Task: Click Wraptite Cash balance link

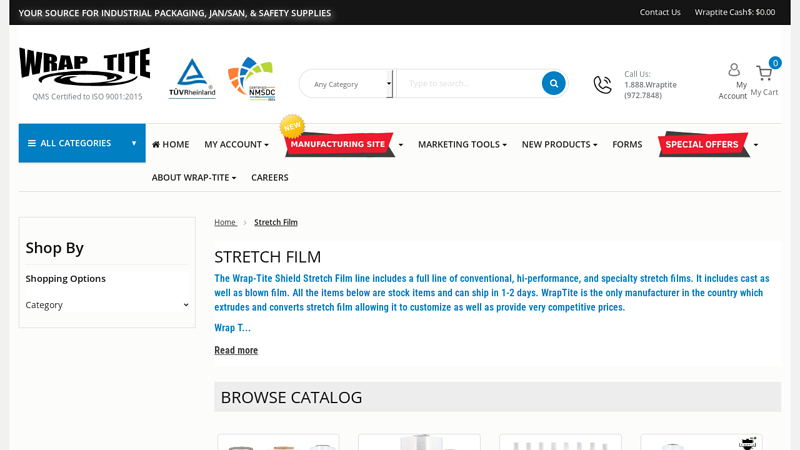Action: (735, 12)
